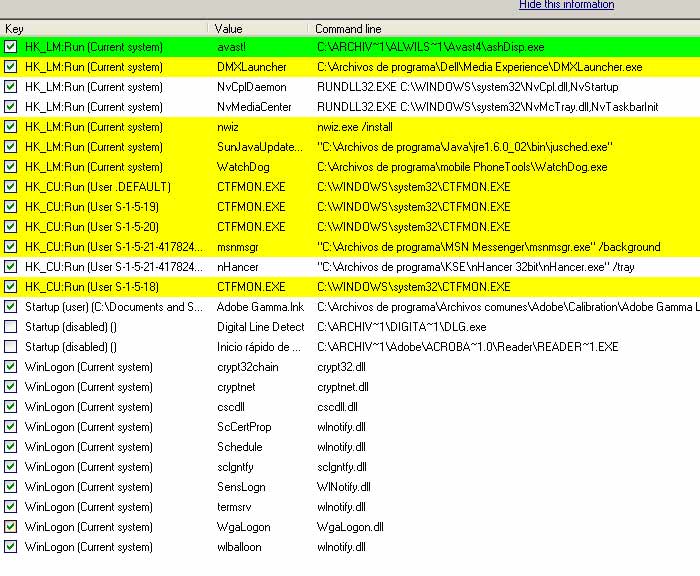Screen dimensions: 700x576
Task: Select the Schedule value cell
Action: pyautogui.click(x=240, y=447)
